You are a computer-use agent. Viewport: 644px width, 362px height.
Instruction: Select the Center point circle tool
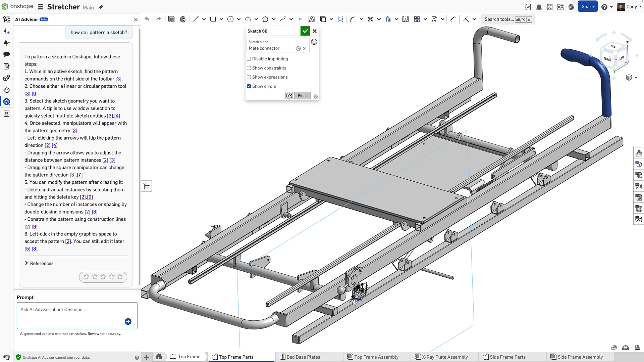coord(230,19)
